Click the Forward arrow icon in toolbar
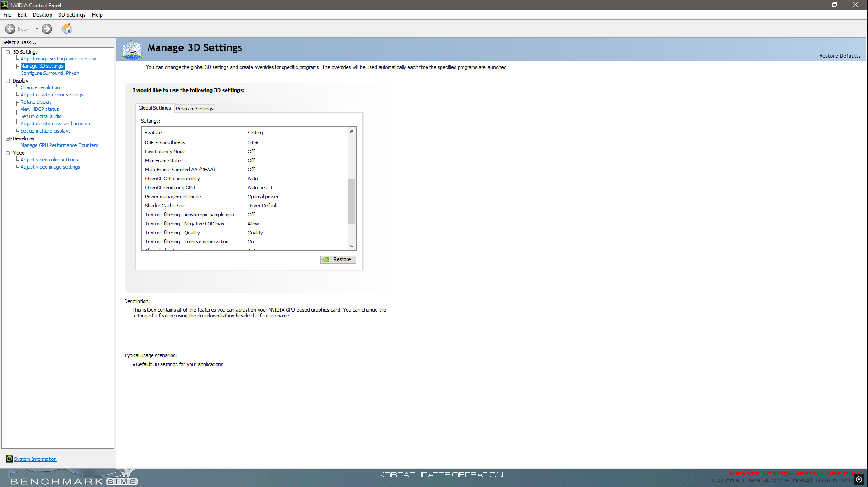 [47, 29]
